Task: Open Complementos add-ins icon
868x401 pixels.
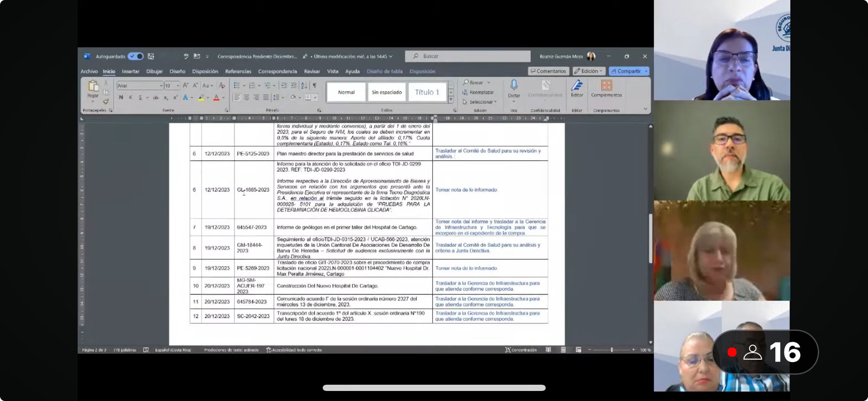Action: 606,86
